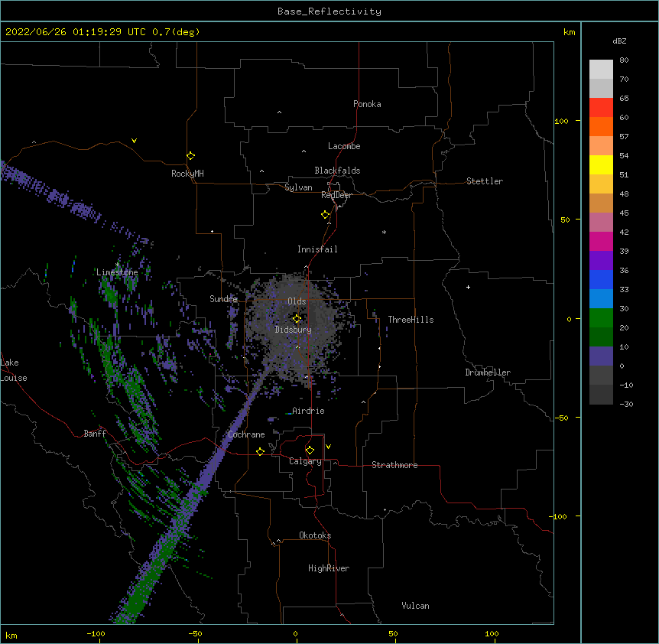Click the RedDeer city label

pos(336,195)
